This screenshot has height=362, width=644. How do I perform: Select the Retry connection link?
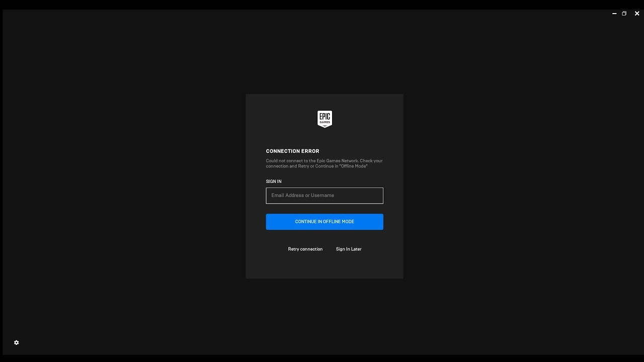[305, 249]
